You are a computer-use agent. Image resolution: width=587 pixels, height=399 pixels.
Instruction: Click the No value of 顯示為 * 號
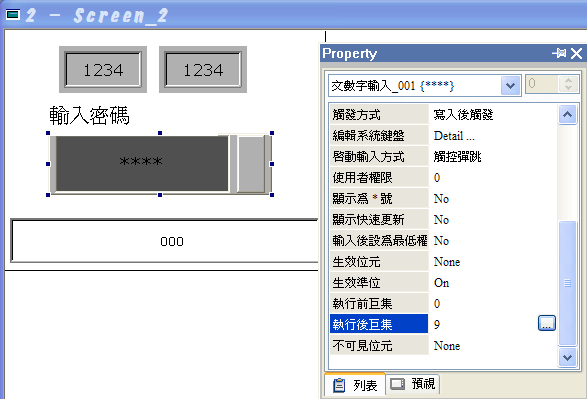tap(441, 199)
